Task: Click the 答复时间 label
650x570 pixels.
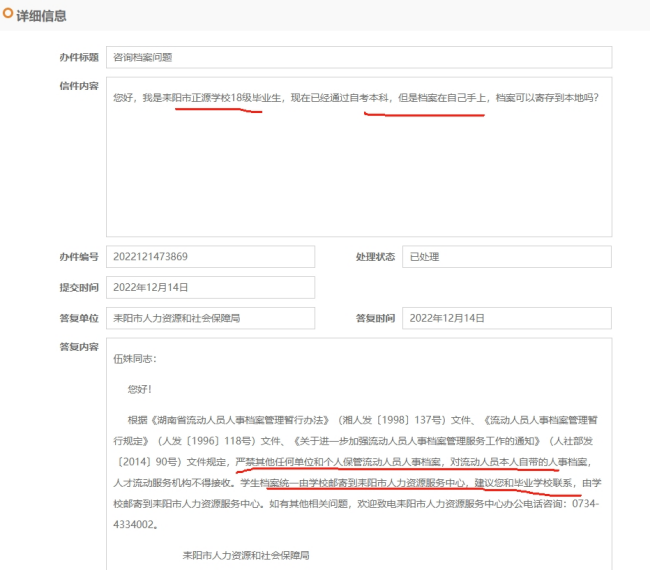Action: click(x=375, y=318)
